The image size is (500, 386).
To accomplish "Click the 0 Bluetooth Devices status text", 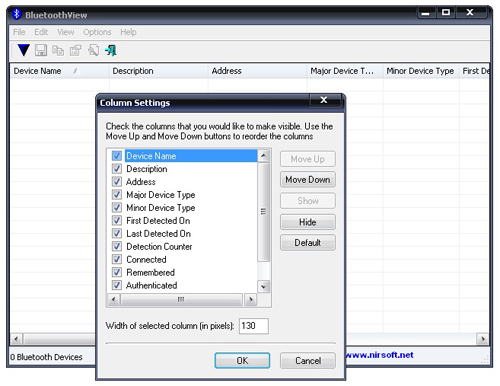I will coord(46,357).
